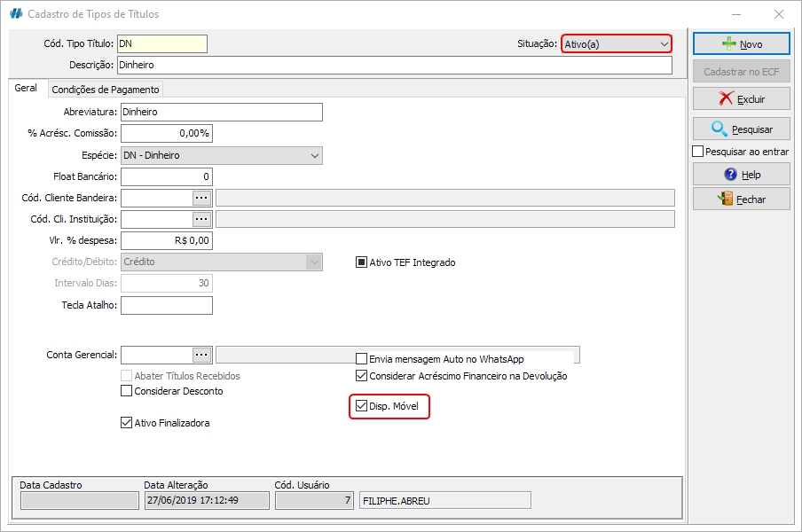Open Help with the question mark icon
Screen dimensions: 802x532
point(741,175)
